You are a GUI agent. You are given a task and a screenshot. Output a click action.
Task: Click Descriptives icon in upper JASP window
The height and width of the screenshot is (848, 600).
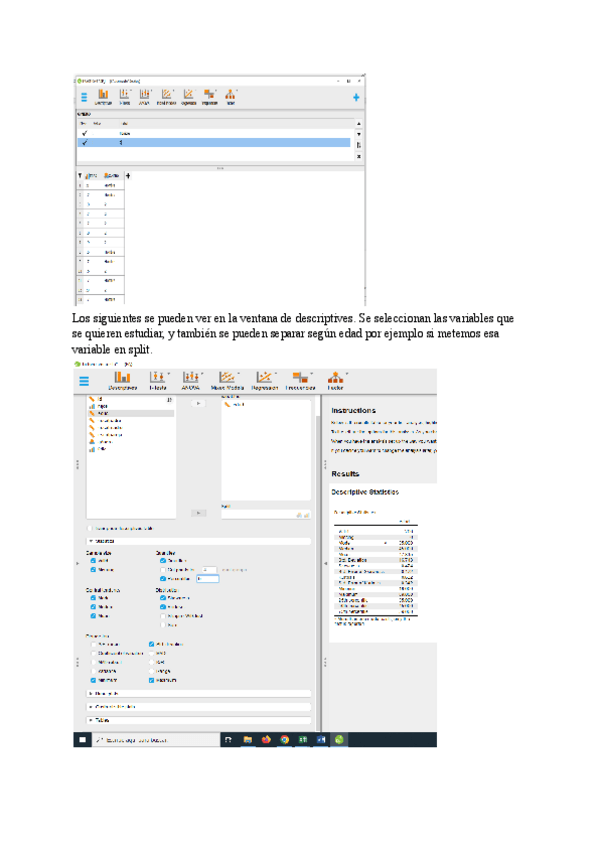tap(103, 97)
